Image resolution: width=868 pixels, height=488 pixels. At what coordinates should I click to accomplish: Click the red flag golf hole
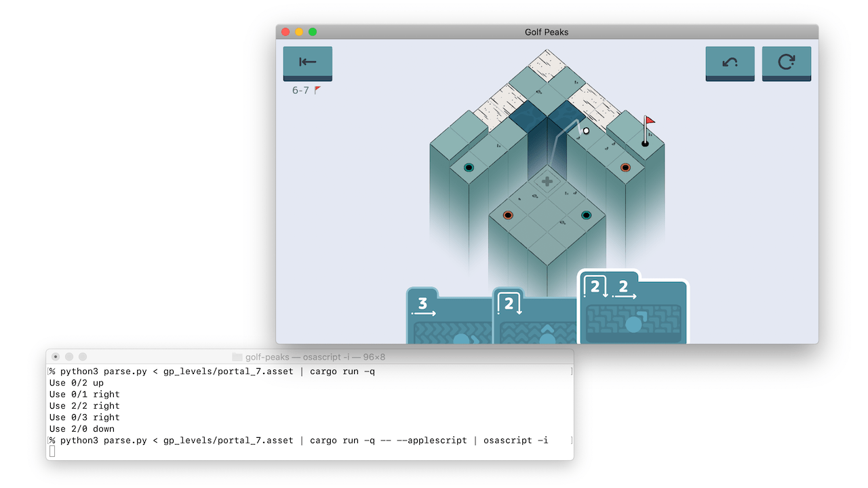point(645,143)
